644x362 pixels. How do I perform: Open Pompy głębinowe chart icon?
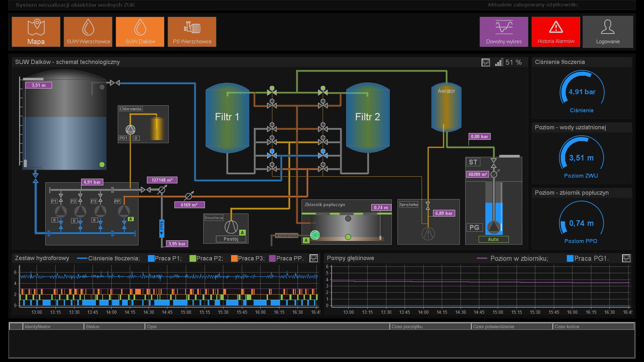pos(626,258)
